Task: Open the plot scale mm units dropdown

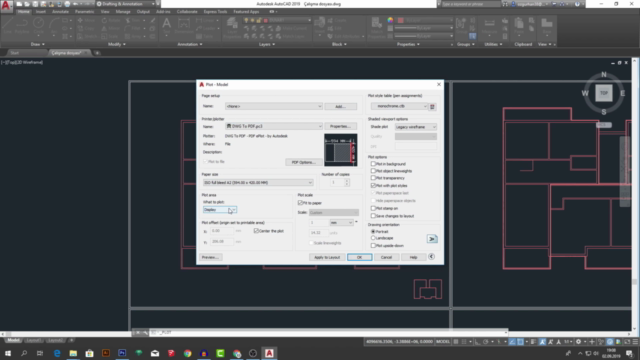Action: 341,222
